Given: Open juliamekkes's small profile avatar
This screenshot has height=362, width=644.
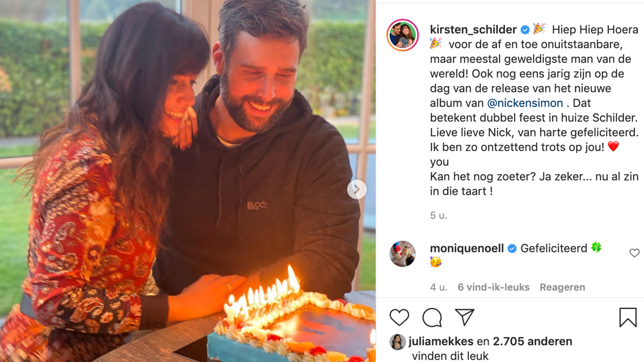Looking at the screenshot, I should pos(397,342).
